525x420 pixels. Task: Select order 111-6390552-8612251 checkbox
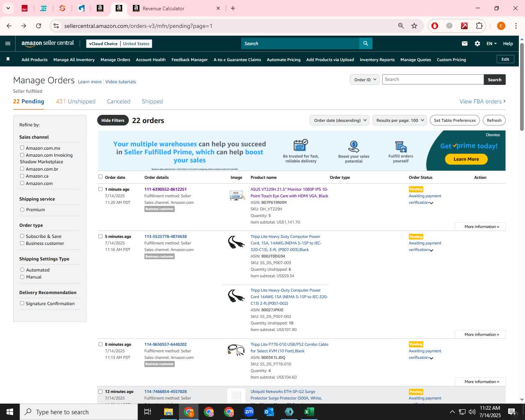point(100,189)
